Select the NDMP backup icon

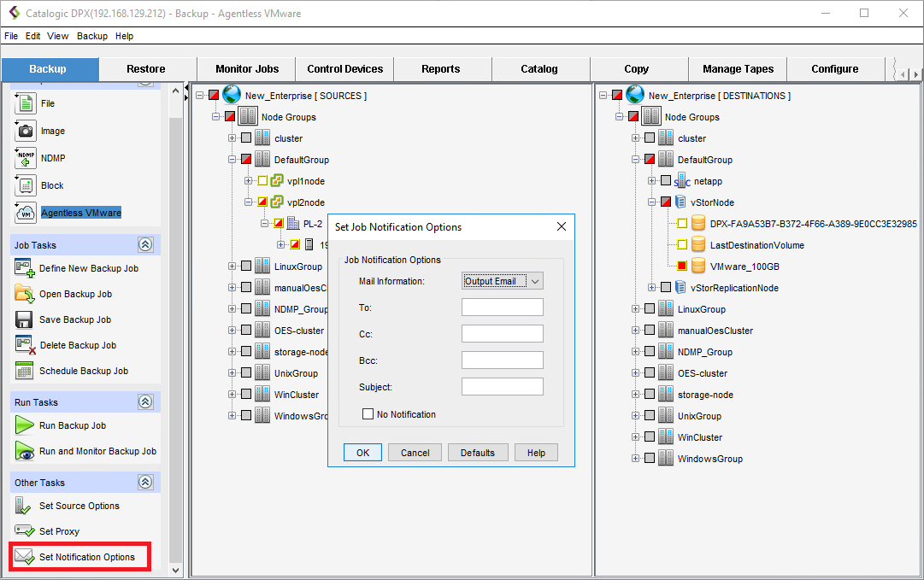[x=26, y=158]
